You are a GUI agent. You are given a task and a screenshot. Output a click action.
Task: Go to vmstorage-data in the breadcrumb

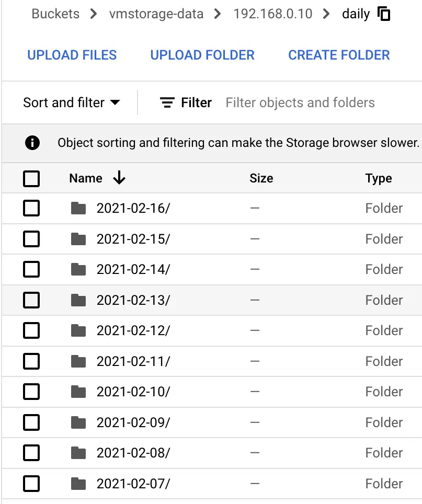[156, 14]
